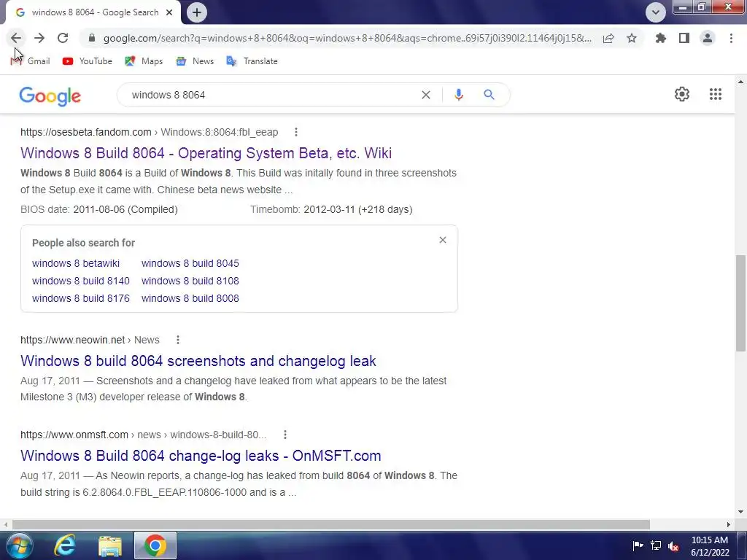Reload the current page
This screenshot has height=560, width=747.
pos(63,38)
